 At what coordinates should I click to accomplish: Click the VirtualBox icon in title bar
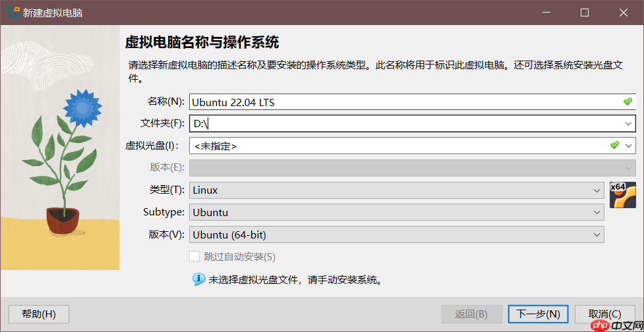(14, 13)
